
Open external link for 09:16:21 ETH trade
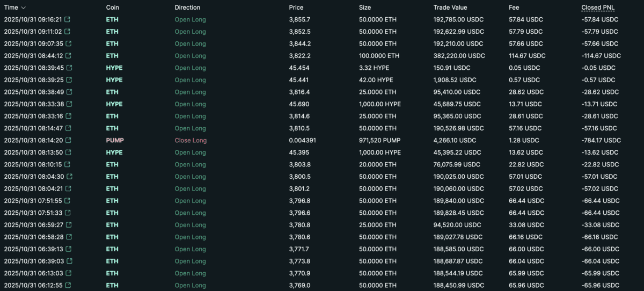pyautogui.click(x=67, y=20)
